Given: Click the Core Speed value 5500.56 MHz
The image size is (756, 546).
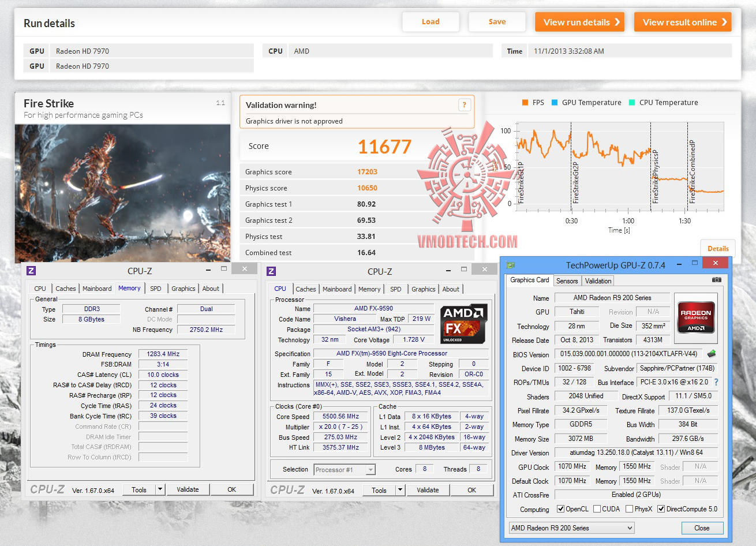Looking at the screenshot, I should tap(340, 416).
